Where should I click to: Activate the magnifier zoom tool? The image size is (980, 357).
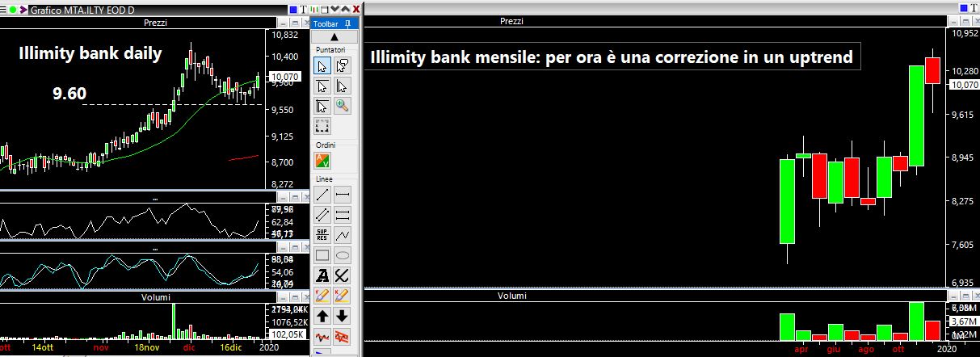click(342, 106)
